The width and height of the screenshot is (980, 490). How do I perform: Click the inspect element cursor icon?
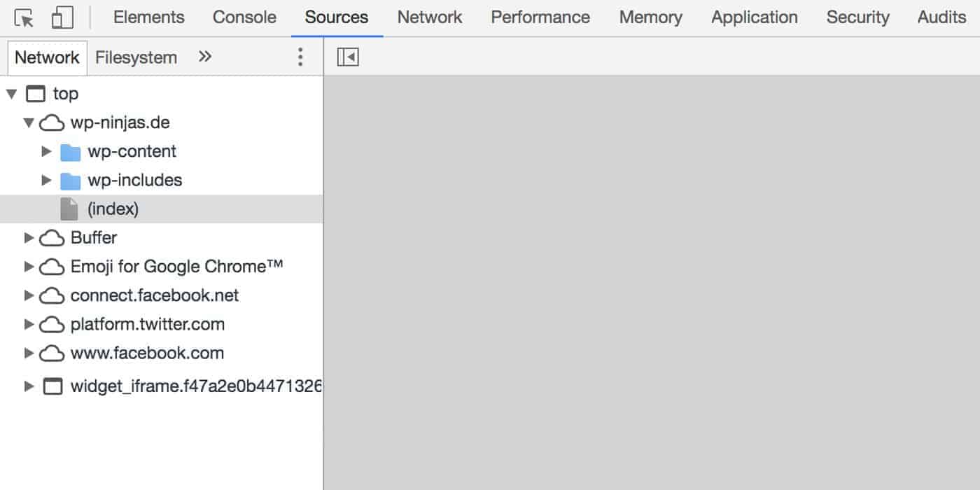[x=24, y=17]
